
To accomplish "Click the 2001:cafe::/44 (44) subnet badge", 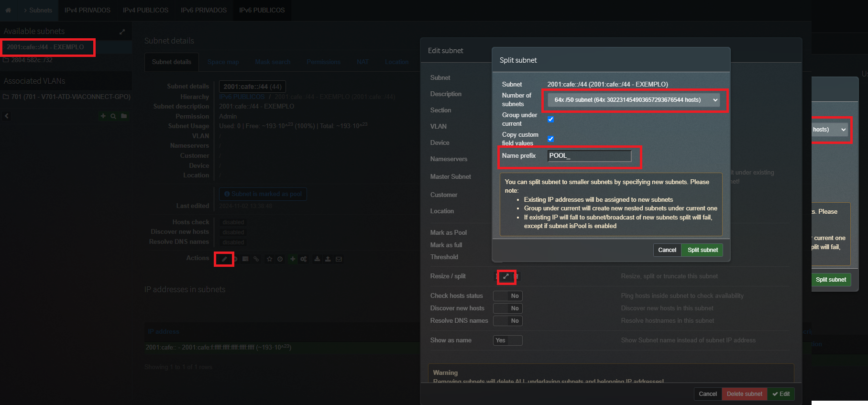I will coord(253,87).
